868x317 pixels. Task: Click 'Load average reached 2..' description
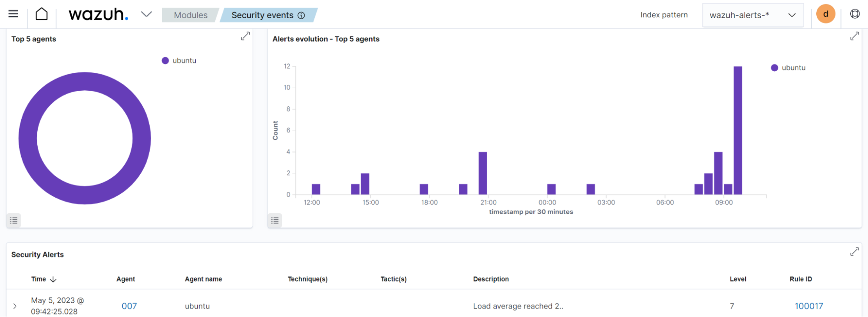click(518, 306)
